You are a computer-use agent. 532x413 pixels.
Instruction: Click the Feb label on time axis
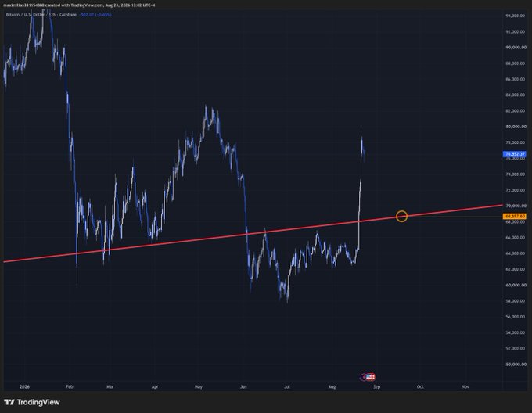pyautogui.click(x=70, y=386)
